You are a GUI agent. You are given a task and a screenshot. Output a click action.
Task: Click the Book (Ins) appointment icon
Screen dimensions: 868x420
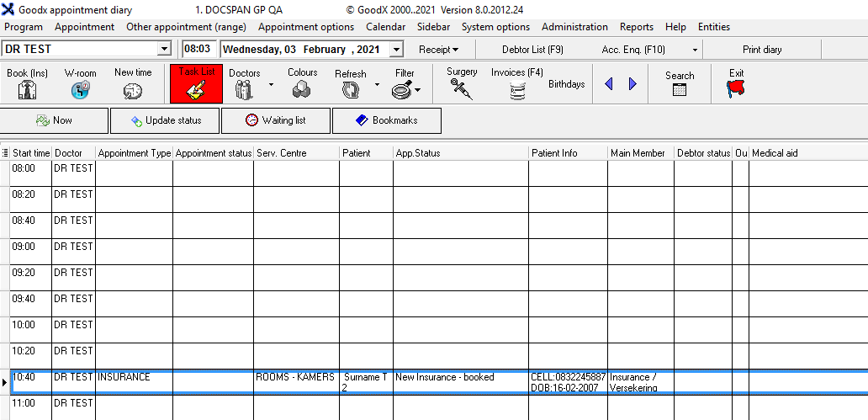27,90
